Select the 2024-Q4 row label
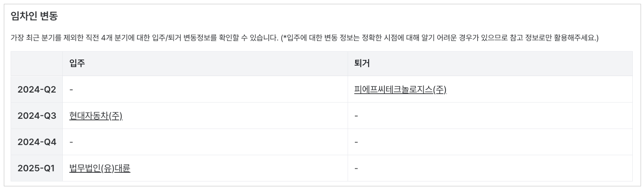This screenshot has width=644, height=191. pyautogui.click(x=37, y=142)
